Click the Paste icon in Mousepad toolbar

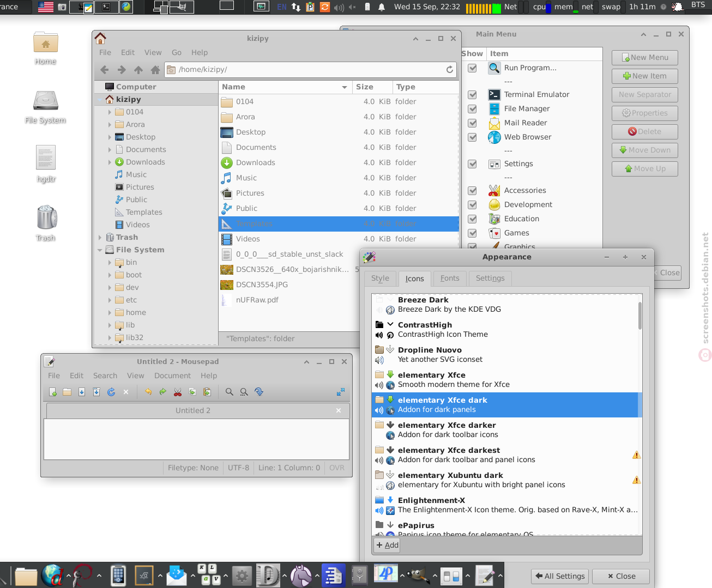click(x=207, y=392)
